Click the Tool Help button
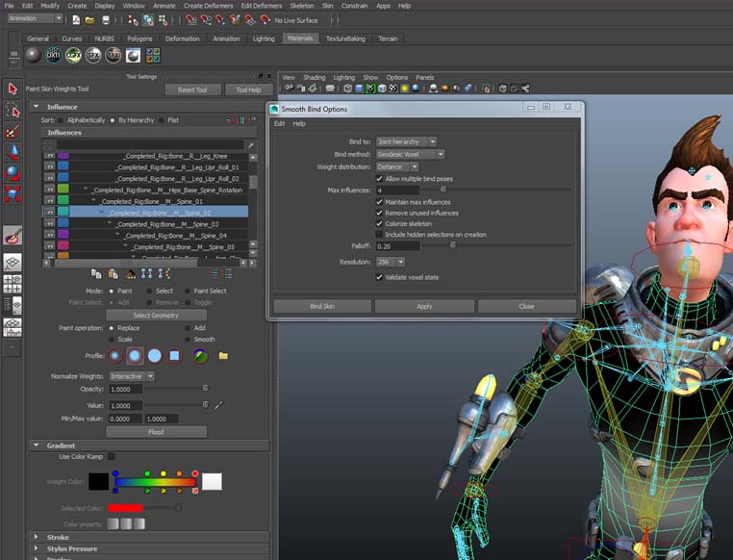Screen dimensions: 733x560 pos(248,89)
